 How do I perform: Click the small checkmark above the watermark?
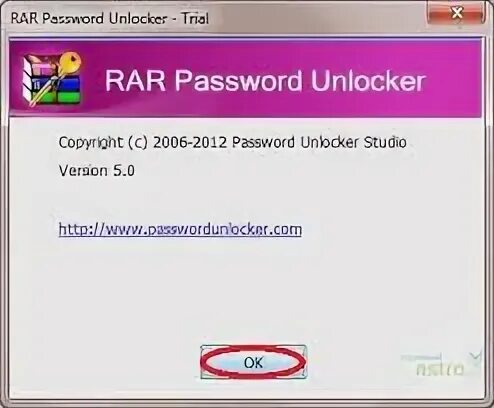point(476,357)
